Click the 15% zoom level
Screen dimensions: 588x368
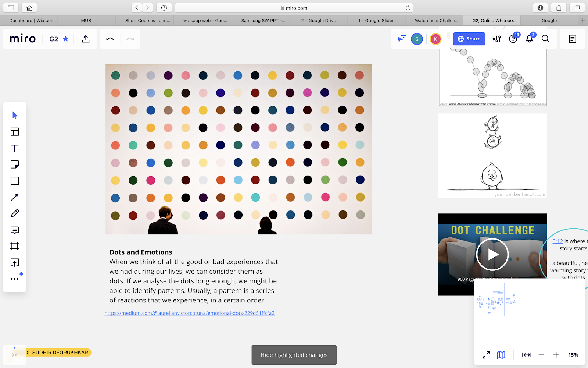[573, 355]
